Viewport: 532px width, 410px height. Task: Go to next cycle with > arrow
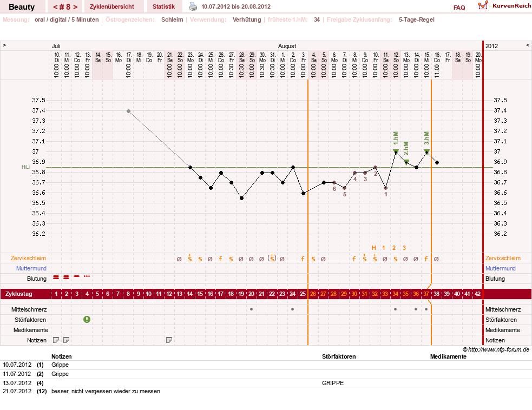(75, 7)
